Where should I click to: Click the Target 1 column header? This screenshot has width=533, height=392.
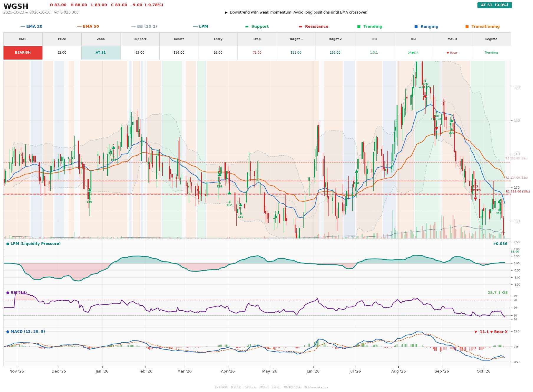(296, 39)
